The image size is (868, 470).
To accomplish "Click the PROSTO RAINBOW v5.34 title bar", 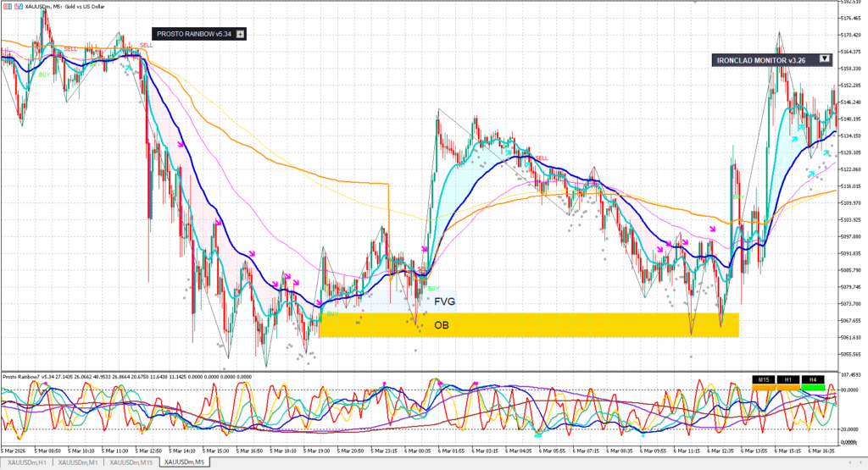I will coord(194,34).
